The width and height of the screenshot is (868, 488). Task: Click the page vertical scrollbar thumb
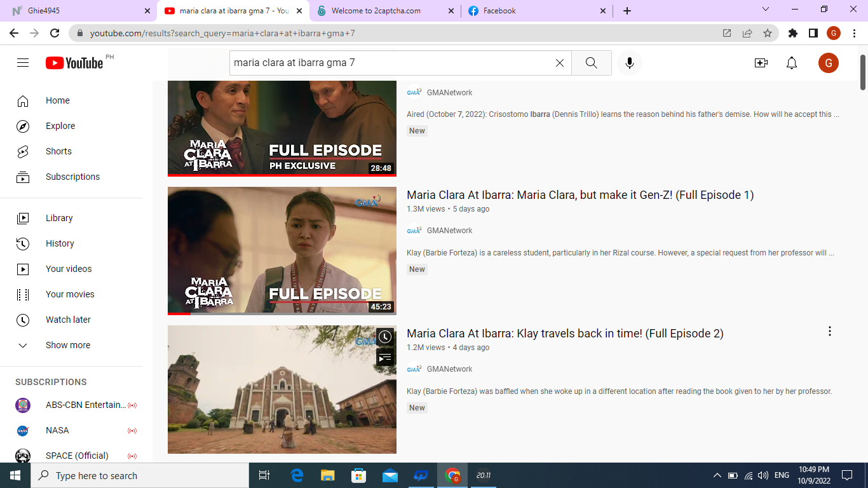863,72
